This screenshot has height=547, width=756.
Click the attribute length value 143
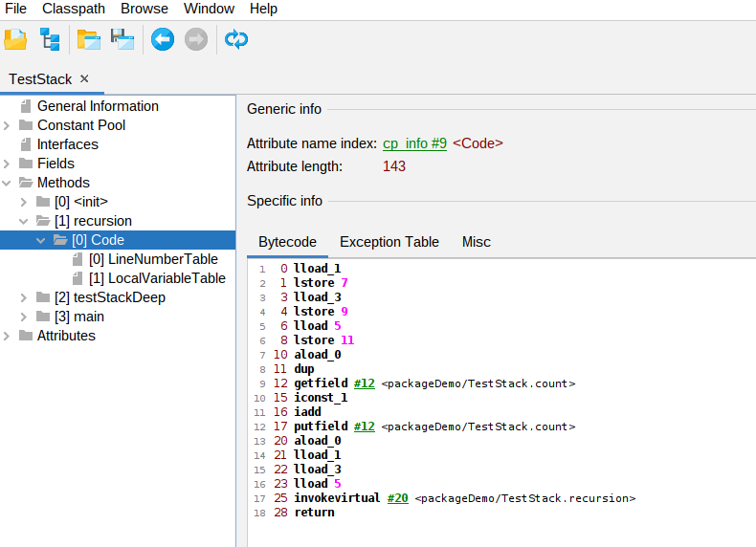394,166
